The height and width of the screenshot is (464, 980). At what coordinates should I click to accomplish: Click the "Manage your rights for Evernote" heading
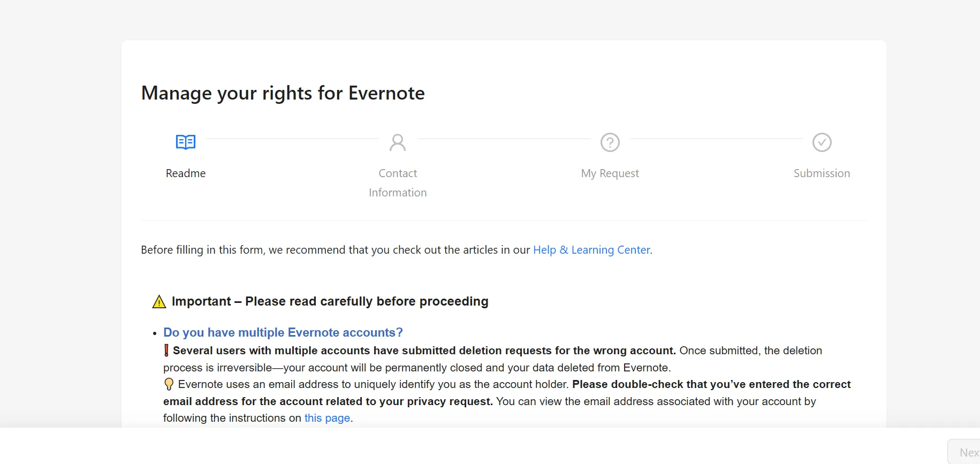coord(283,93)
